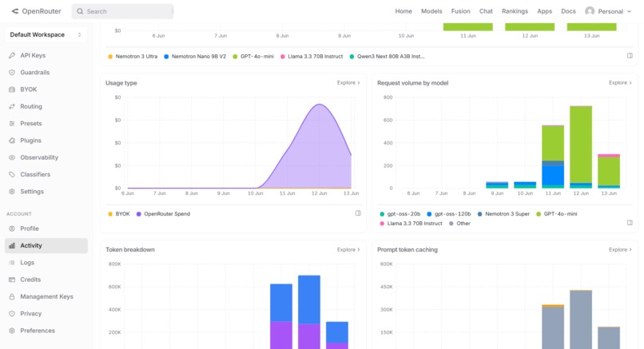The width and height of the screenshot is (644, 349).
Task: Toggle Nemotron 3 Super legend entry
Action: 503,214
